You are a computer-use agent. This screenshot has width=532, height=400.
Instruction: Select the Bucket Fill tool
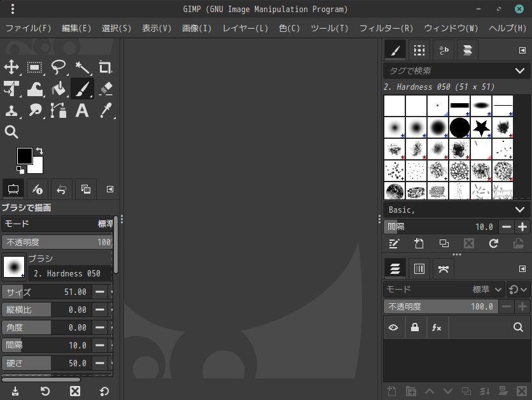59,89
